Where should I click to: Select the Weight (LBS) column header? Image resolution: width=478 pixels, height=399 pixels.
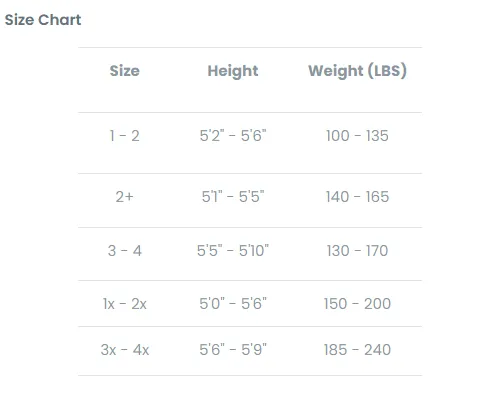[357, 71]
